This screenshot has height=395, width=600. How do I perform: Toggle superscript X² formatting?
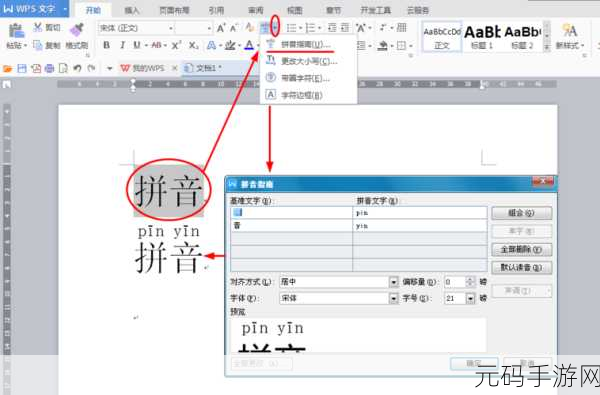176,45
